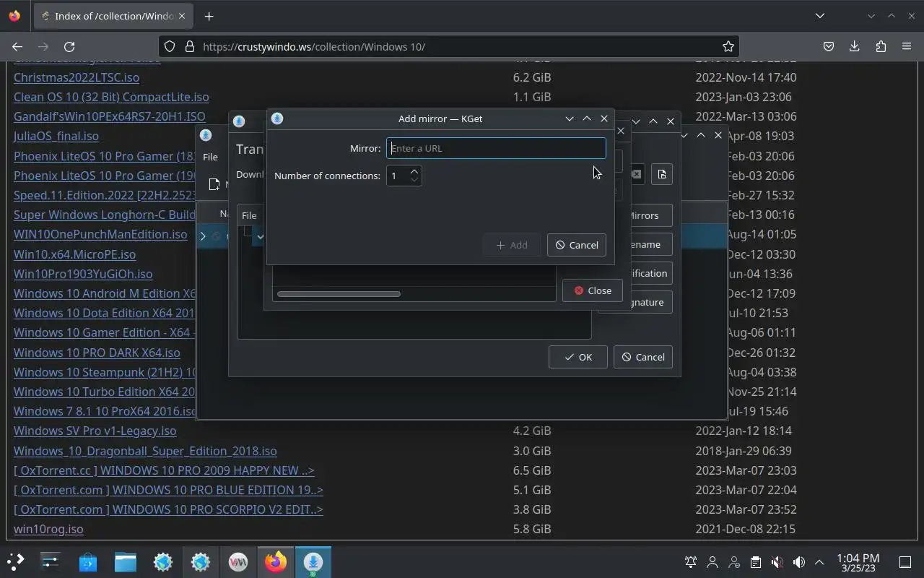Image resolution: width=924 pixels, height=578 pixels.
Task: Open a new Firefox tab
Action: (x=209, y=16)
